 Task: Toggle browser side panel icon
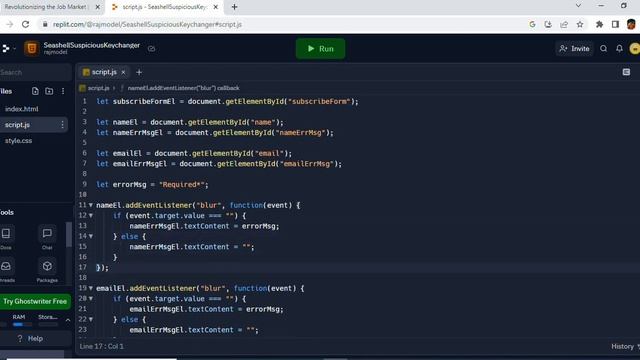pyautogui.click(x=616, y=24)
